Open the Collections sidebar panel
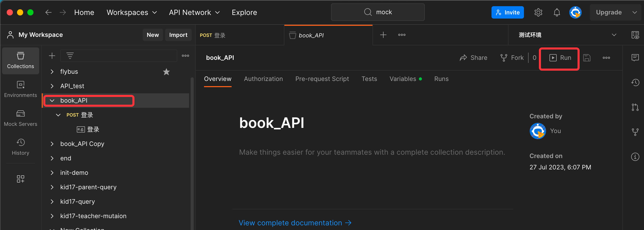The image size is (644, 230). point(21,61)
